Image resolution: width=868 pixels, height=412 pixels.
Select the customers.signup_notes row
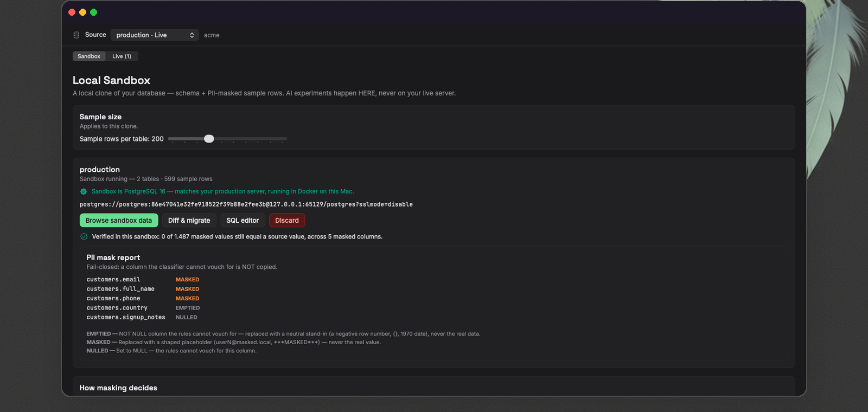(142, 318)
